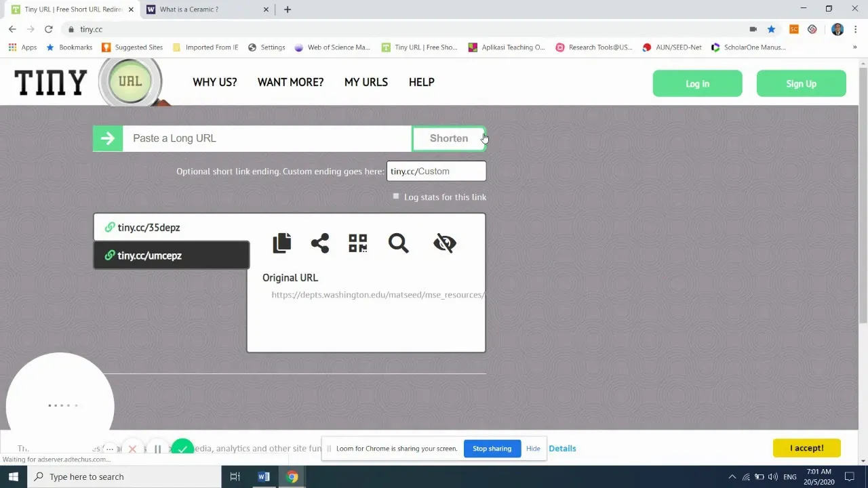Open the HELP menu item

[421, 82]
